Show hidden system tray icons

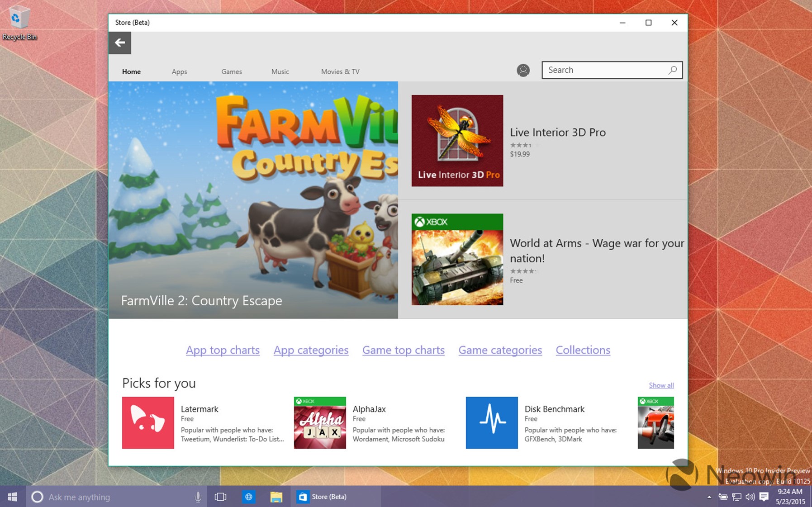[x=709, y=497]
